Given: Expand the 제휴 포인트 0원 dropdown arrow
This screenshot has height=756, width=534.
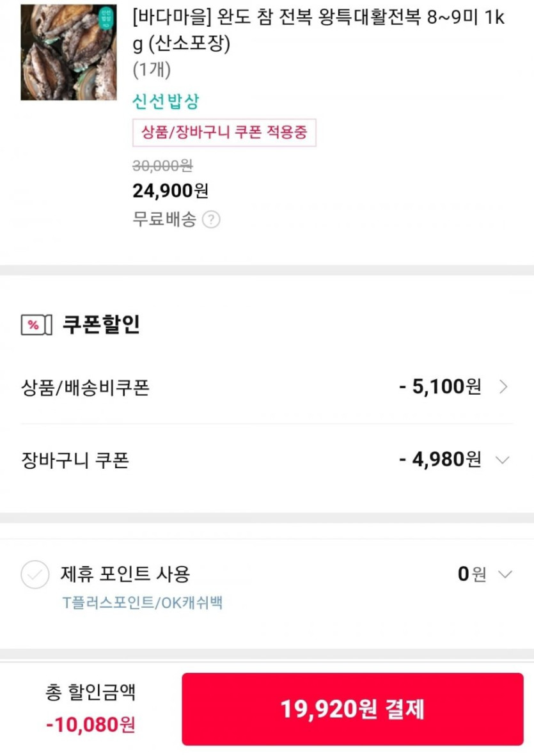Looking at the screenshot, I should tap(505, 574).
